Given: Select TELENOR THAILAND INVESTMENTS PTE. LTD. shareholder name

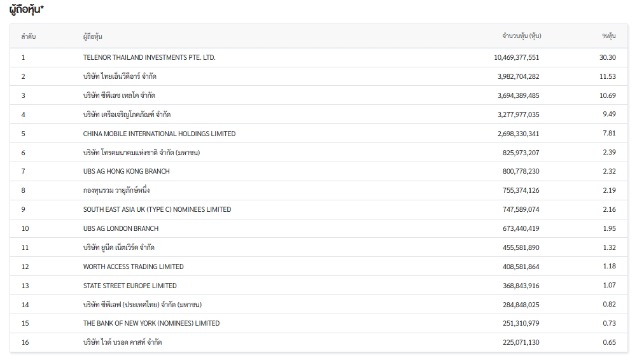Looking at the screenshot, I should tap(149, 57).
